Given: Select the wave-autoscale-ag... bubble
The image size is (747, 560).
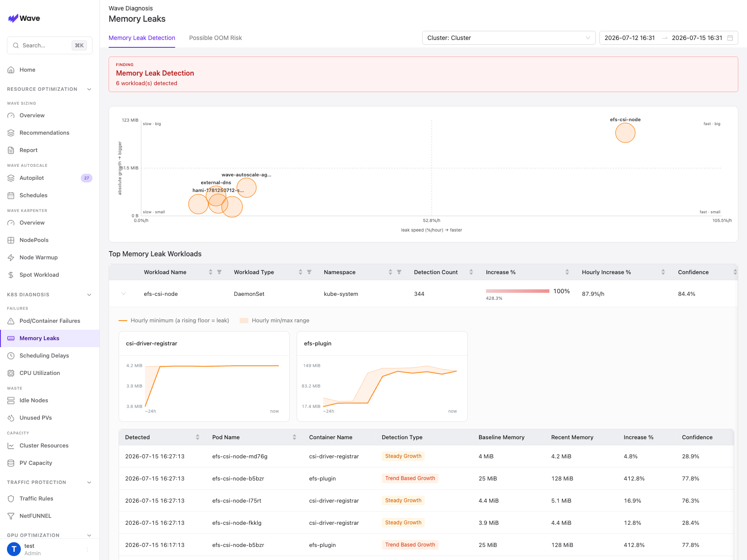Looking at the screenshot, I should (x=247, y=188).
